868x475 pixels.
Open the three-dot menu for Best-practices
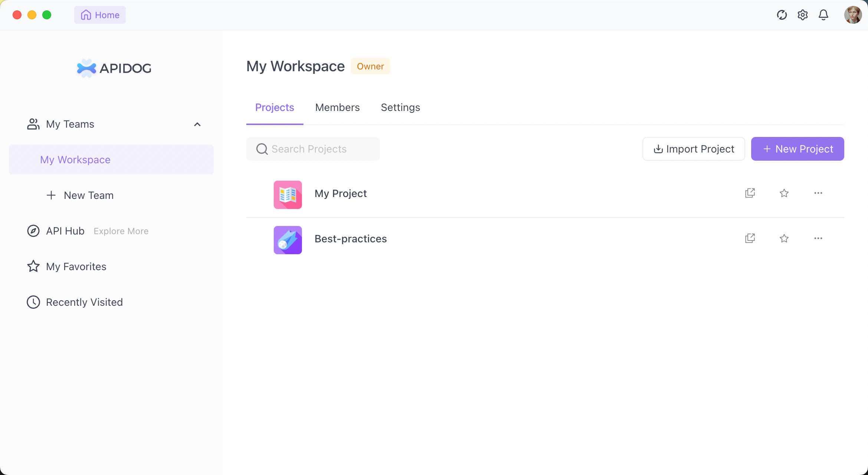coord(818,238)
